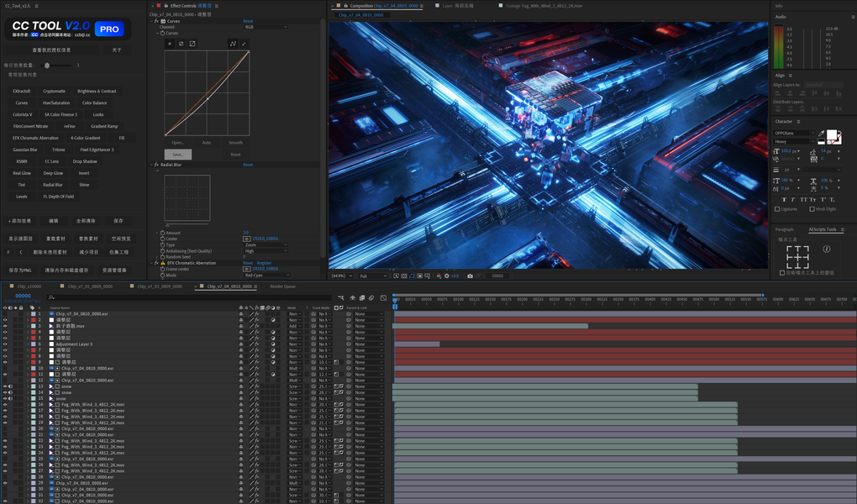
Task: Toggle the Amount stopwatch in Radial Blur
Action: click(162, 233)
